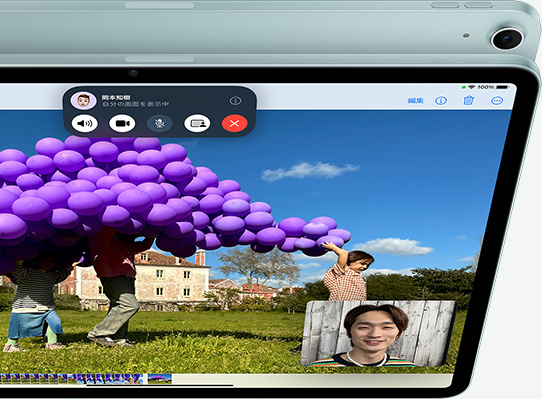Open photo info circle icon
Viewport: 542px width, 399px height.
click(441, 101)
